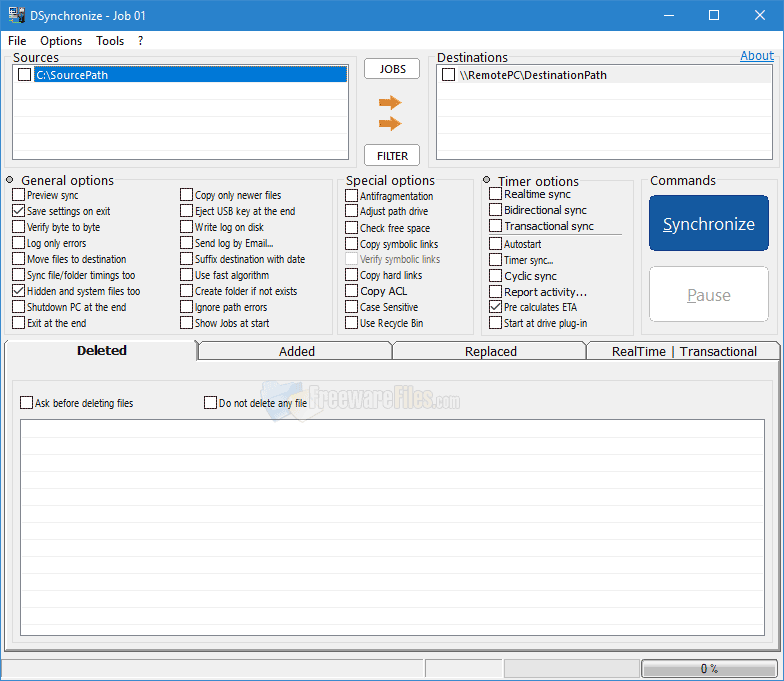
Task: Tick the C:\SourcePath checkbox
Action: pyautogui.click(x=24, y=74)
